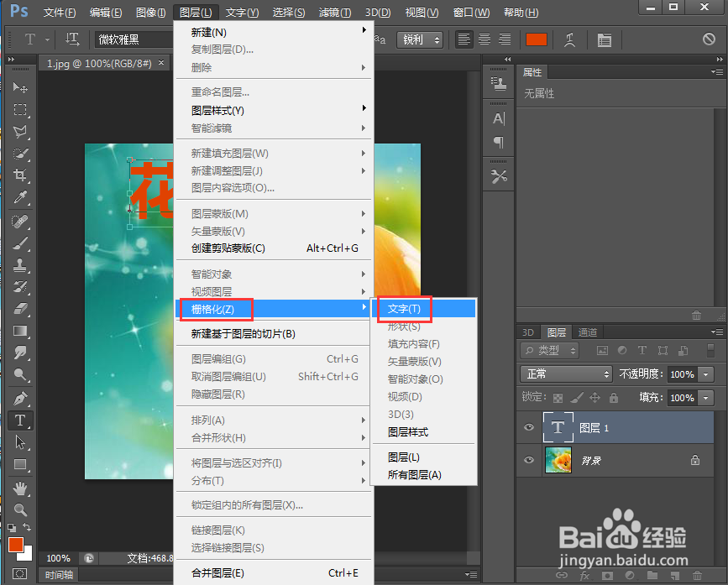The image size is (728, 585).
Task: Select the Rectangle shape tool
Action: 19,464
